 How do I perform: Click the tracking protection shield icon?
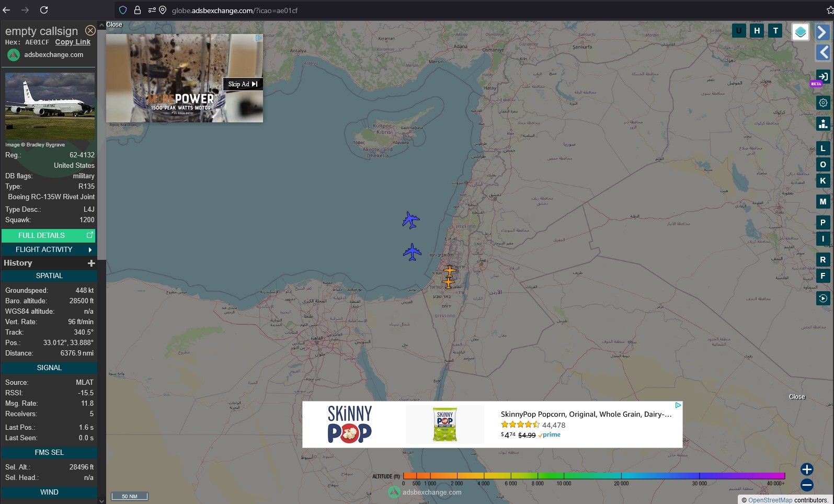pyautogui.click(x=123, y=10)
